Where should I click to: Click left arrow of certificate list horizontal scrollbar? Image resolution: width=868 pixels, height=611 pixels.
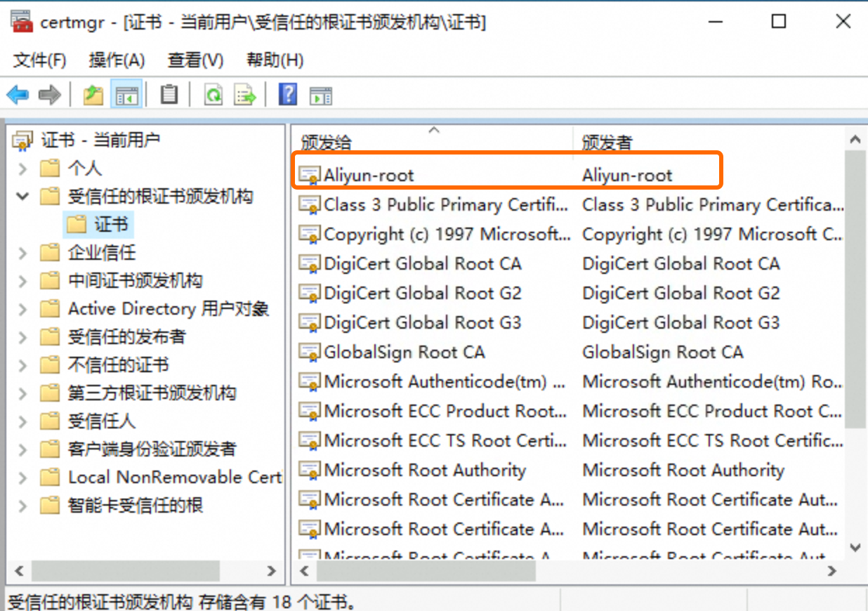[305, 571]
